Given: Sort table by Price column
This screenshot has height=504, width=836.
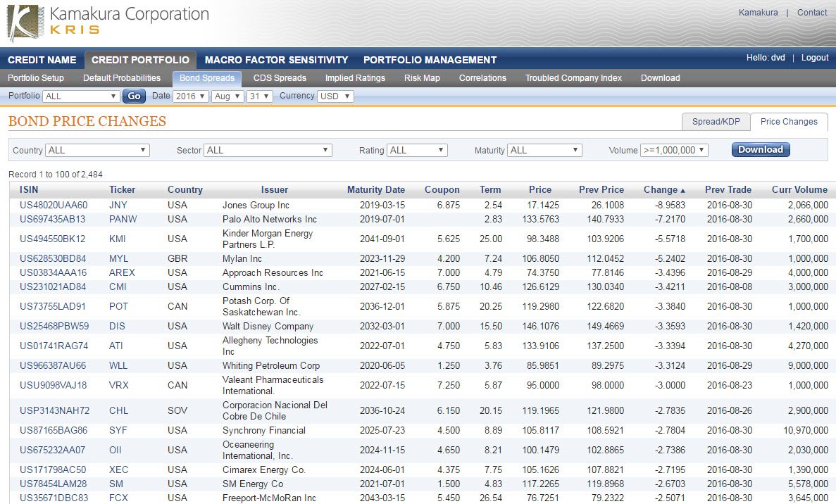Looking at the screenshot, I should [540, 189].
